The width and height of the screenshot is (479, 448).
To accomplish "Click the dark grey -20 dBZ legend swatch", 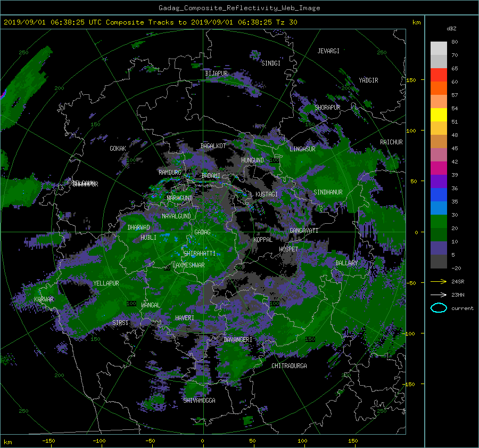I will pos(439,262).
